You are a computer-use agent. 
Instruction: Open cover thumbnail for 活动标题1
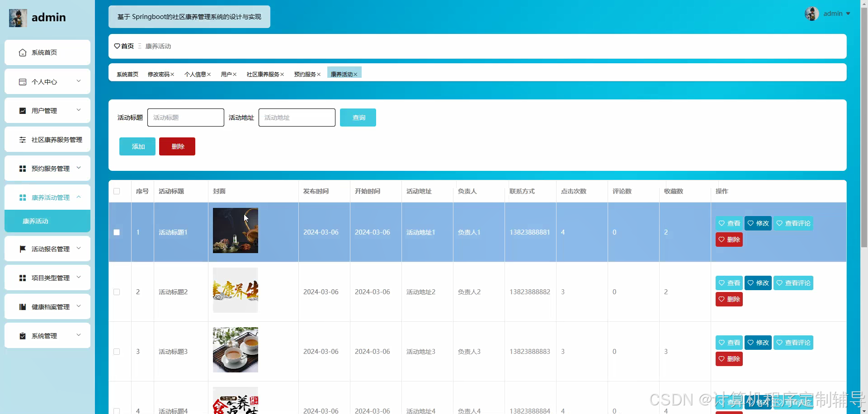click(236, 231)
